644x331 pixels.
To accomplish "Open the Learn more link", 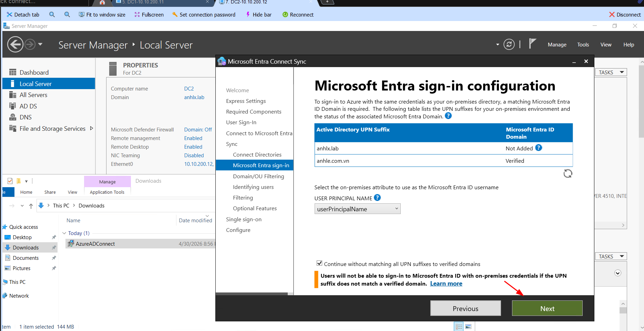I will (446, 284).
